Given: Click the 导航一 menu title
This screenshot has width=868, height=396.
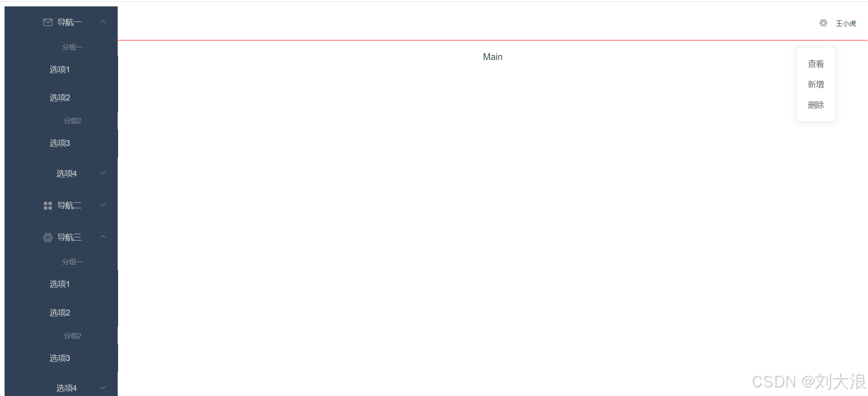Looking at the screenshot, I should 69,22.
